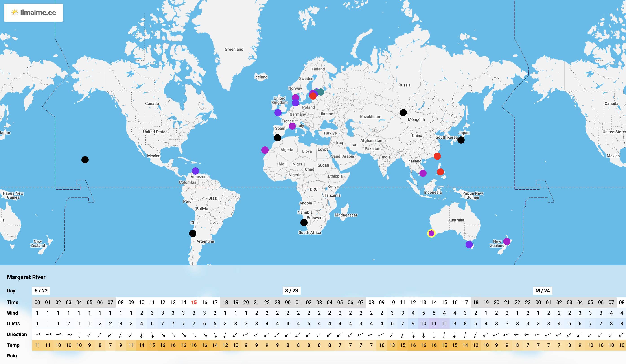This screenshot has height=364, width=626.
Task: Click the Margaret River location title
Action: click(26, 277)
